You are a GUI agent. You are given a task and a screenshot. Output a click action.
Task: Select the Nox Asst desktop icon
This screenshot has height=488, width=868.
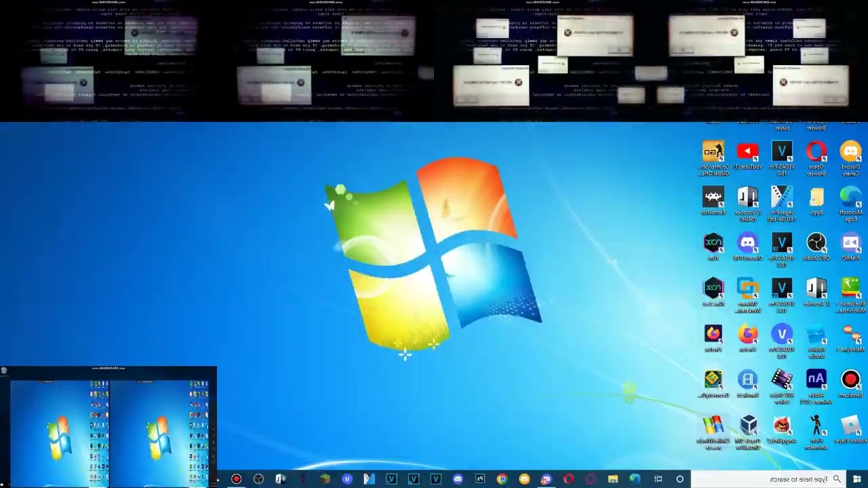(x=713, y=292)
